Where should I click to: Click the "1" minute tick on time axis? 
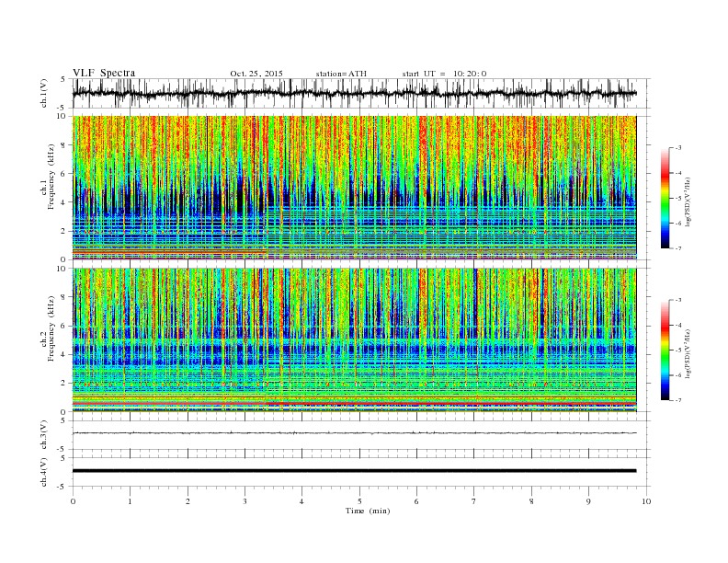click(130, 501)
